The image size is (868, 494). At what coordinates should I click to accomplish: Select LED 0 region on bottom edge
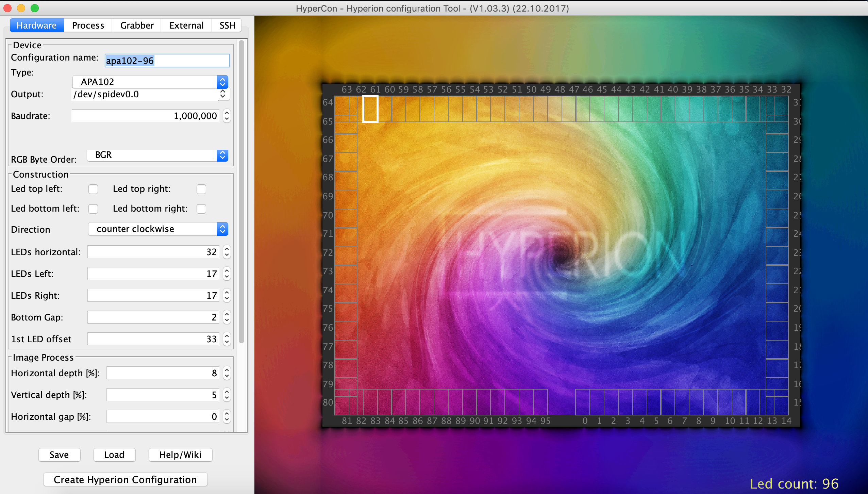(583, 402)
